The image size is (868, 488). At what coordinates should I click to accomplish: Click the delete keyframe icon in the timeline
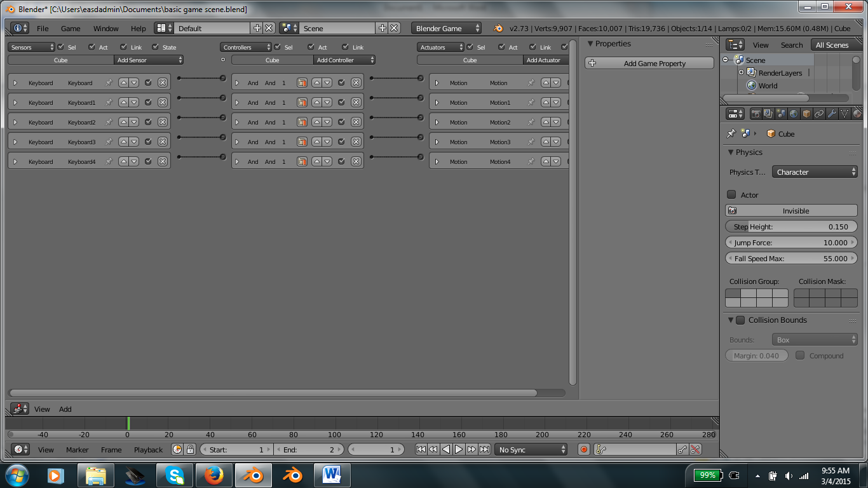[695, 449]
